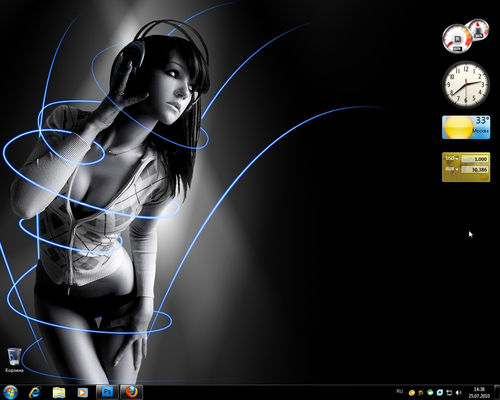The height and width of the screenshot is (400, 500).
Task: Open Windows Media Player taskbar icon
Action: [x=82, y=392]
